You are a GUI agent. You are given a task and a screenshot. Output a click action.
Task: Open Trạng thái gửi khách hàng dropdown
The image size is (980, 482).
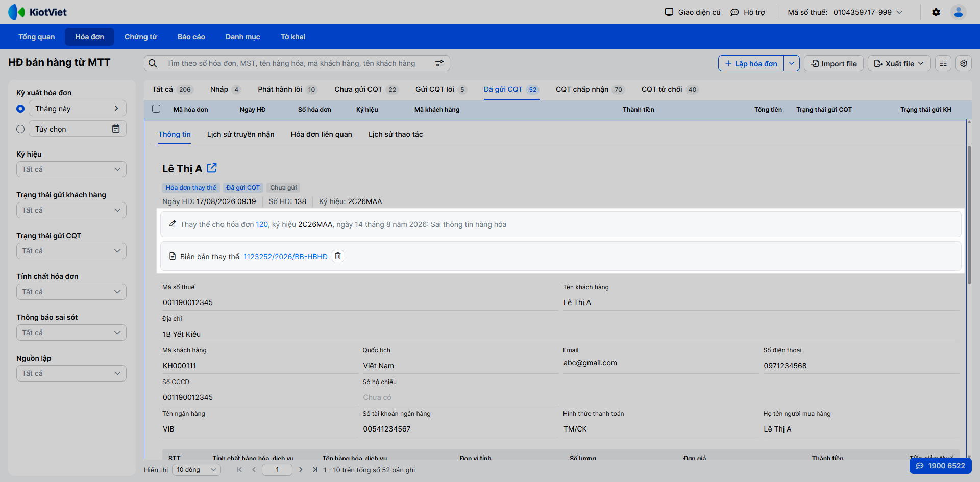click(71, 210)
